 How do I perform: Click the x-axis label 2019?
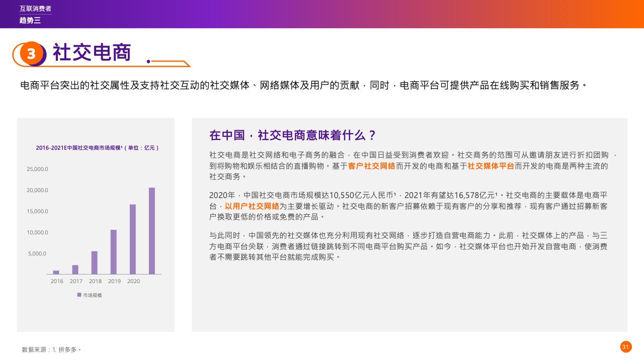pos(114,281)
